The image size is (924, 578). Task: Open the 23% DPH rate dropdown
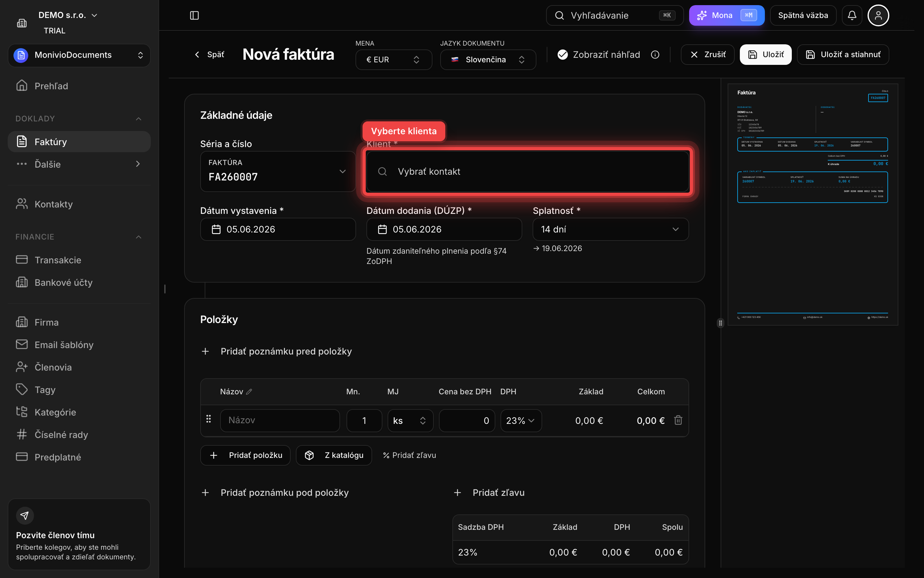(521, 421)
